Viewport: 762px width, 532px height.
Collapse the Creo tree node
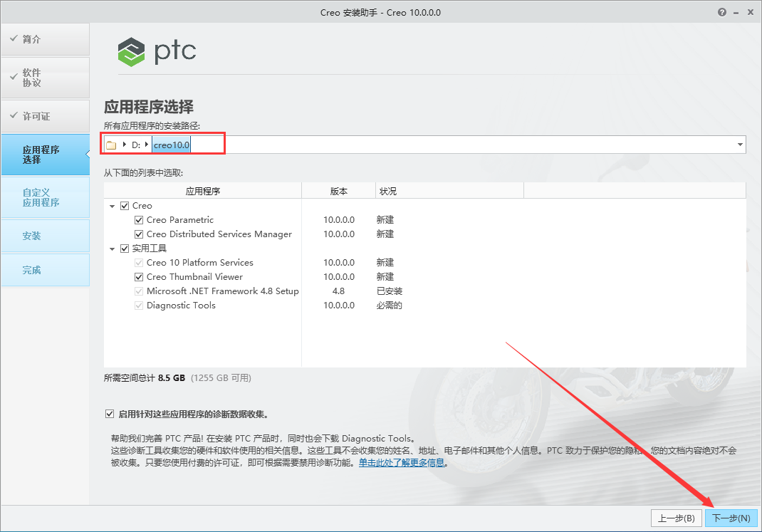click(112, 205)
